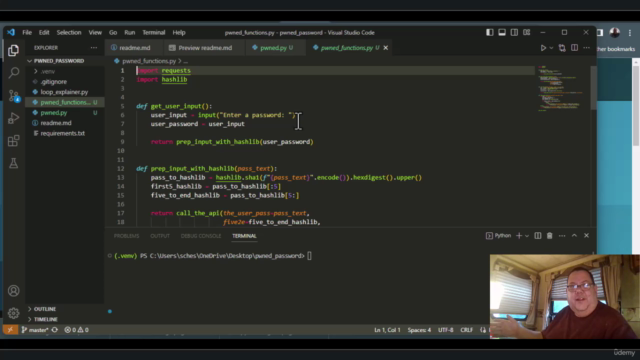Viewport: 640px width, 360px height.
Task: Open the editor More Actions menu
Action: (587, 48)
